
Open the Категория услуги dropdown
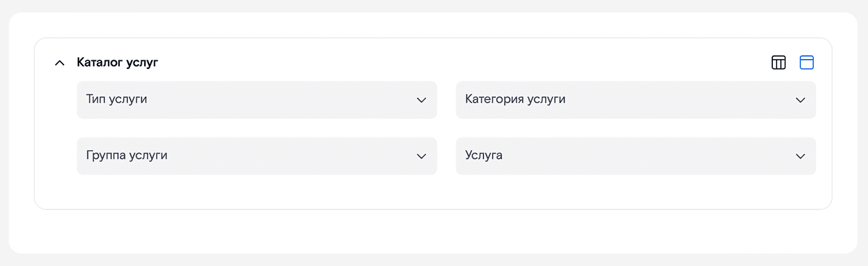(x=636, y=99)
